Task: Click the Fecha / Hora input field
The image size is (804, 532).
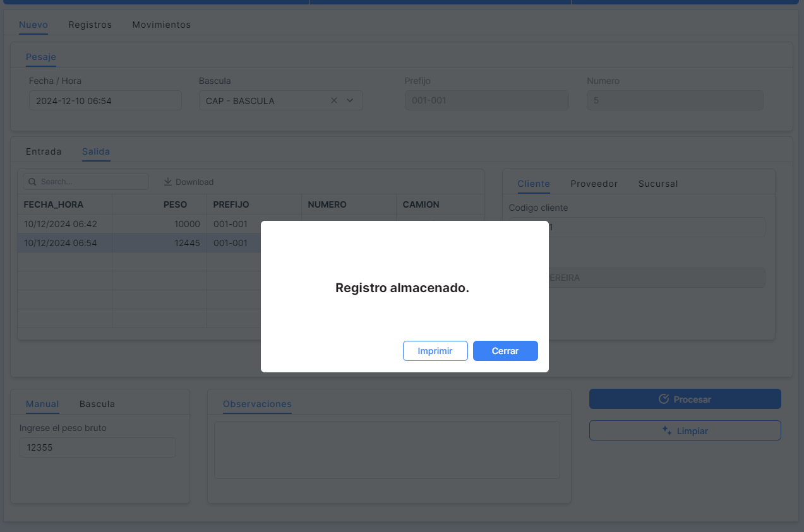Action: coord(105,100)
